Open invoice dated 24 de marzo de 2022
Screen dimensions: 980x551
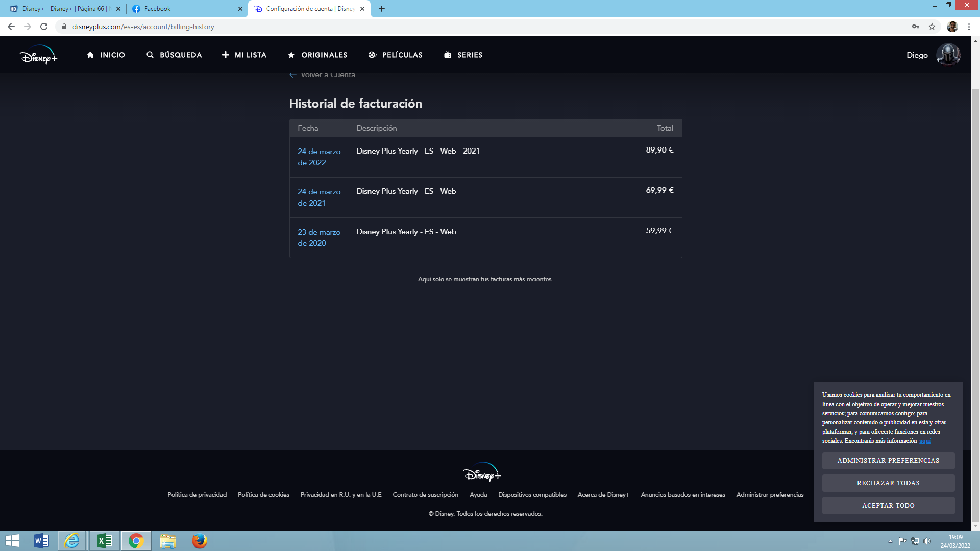click(x=319, y=157)
